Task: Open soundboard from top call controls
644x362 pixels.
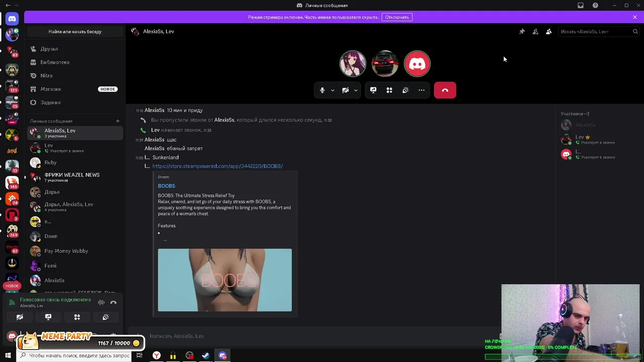Action: [x=406, y=90]
